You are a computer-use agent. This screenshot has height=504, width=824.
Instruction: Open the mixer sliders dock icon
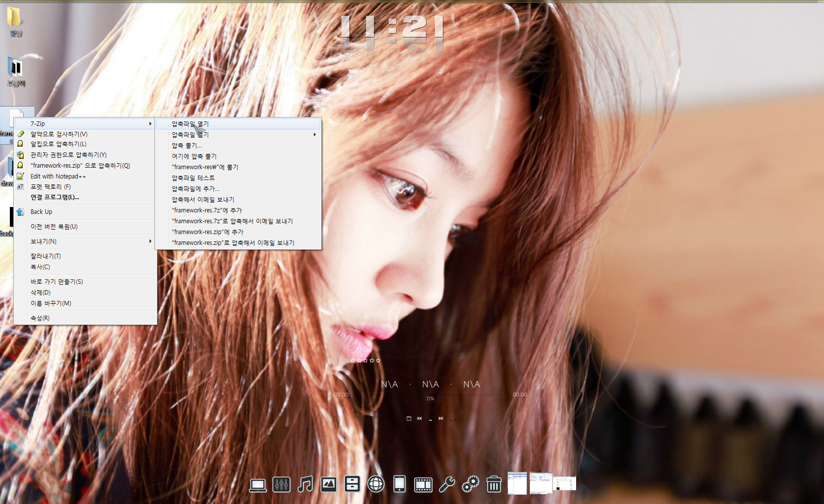[281, 485]
